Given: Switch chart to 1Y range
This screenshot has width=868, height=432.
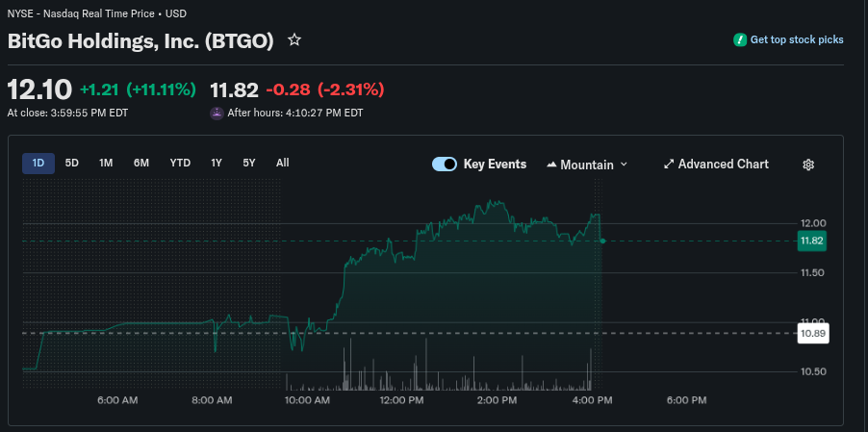Looking at the screenshot, I should 217,163.
